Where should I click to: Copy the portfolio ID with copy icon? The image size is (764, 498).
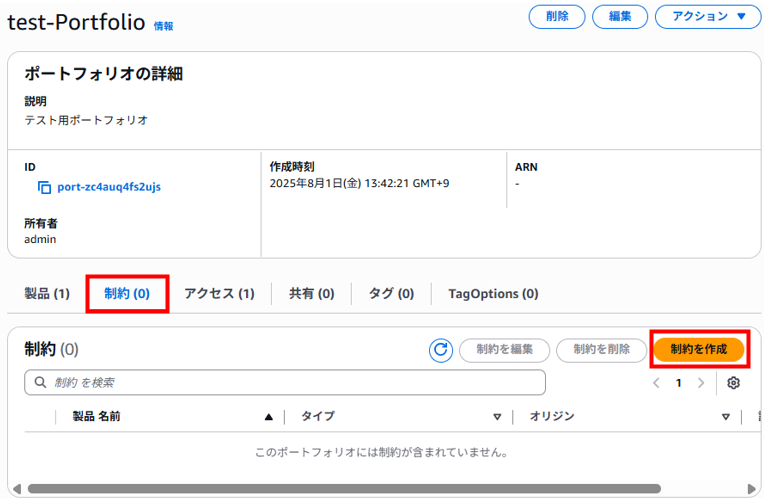(x=44, y=187)
